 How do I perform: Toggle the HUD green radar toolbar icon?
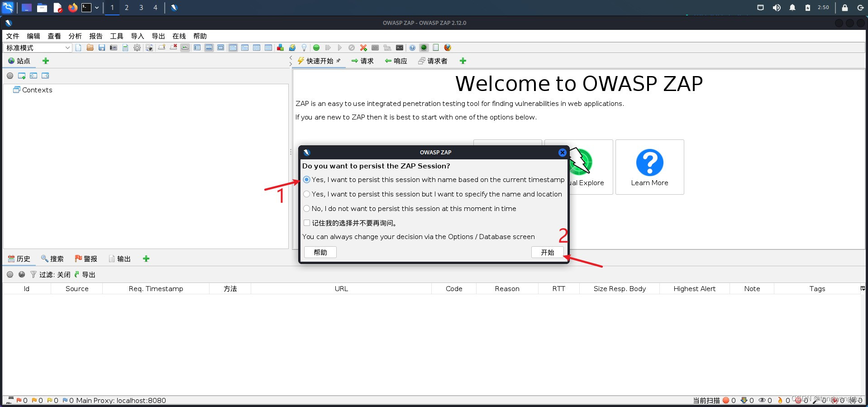click(x=424, y=48)
